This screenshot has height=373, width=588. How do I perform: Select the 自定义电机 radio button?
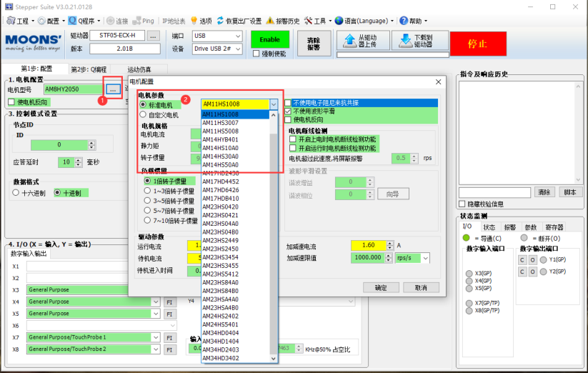(142, 114)
